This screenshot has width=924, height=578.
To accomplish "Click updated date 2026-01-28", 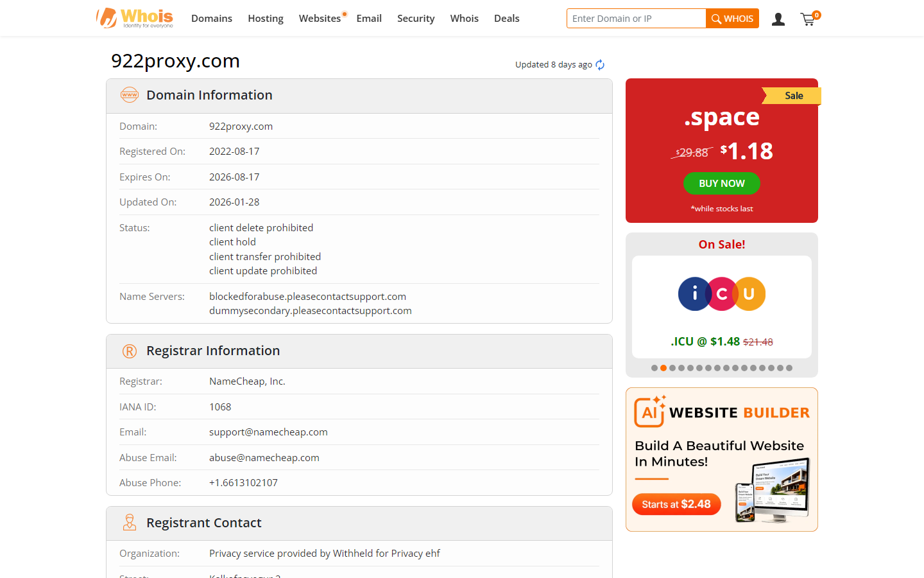I will tap(234, 202).
